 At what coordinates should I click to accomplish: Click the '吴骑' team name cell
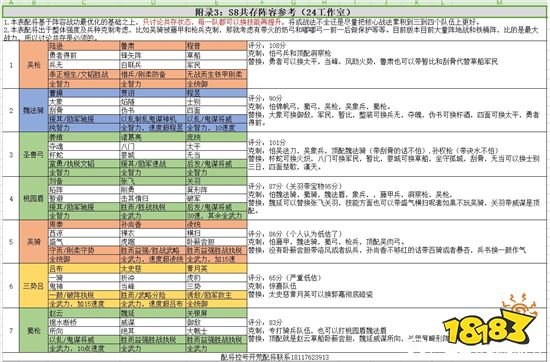[34, 242]
